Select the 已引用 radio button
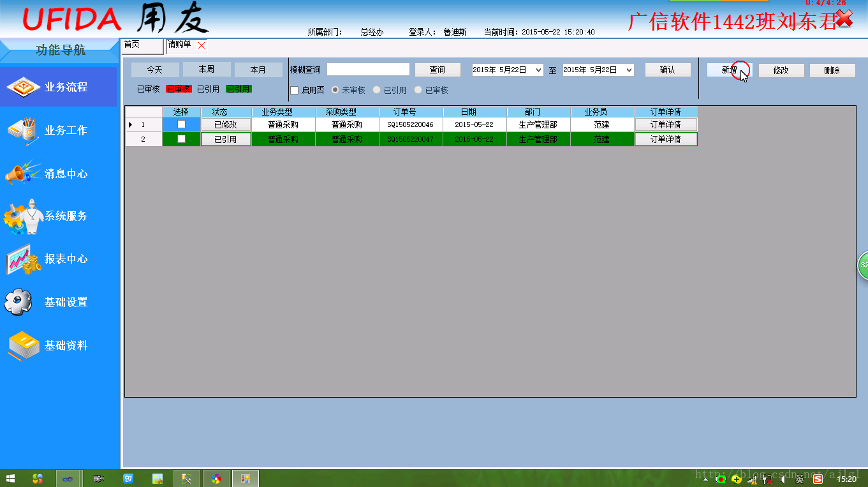The width and height of the screenshot is (868, 487). [377, 90]
